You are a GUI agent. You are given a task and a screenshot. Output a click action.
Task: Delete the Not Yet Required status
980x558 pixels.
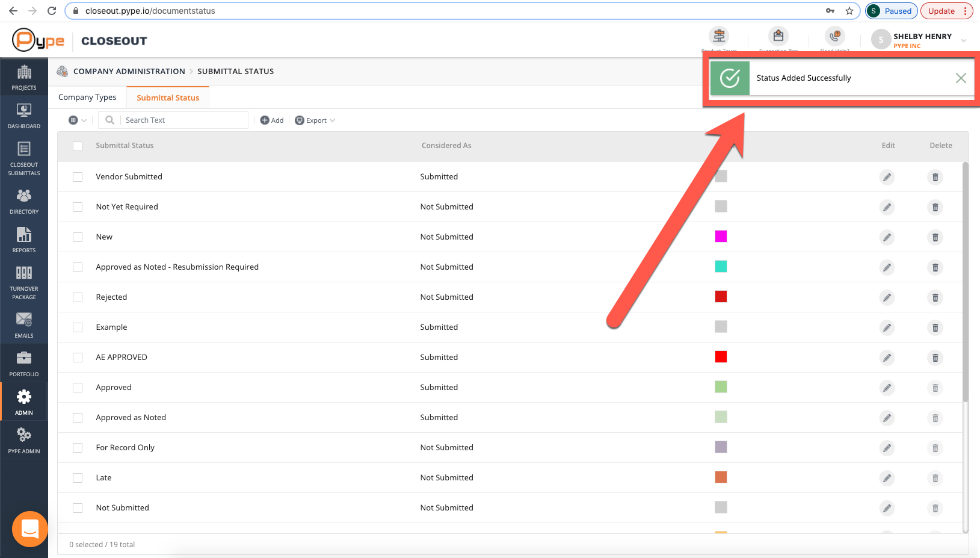tap(935, 207)
